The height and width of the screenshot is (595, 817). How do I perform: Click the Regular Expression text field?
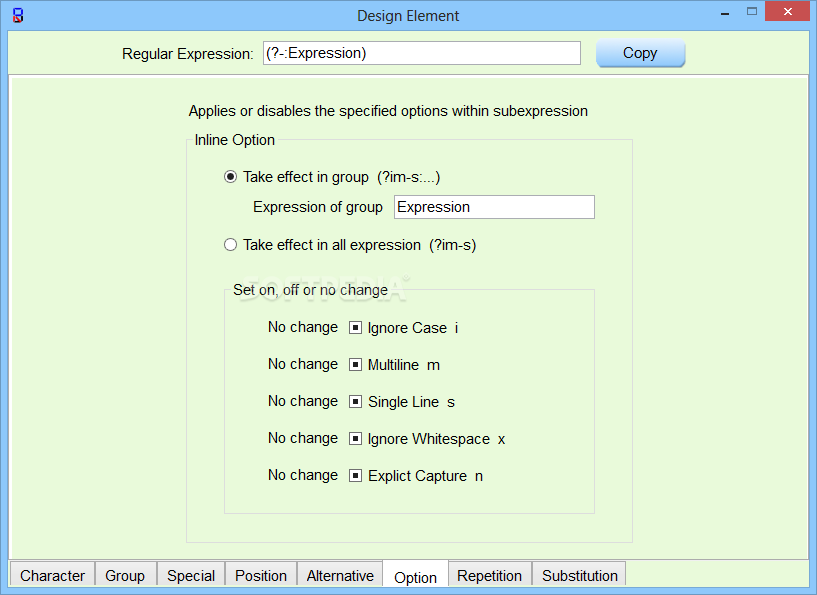click(x=421, y=53)
